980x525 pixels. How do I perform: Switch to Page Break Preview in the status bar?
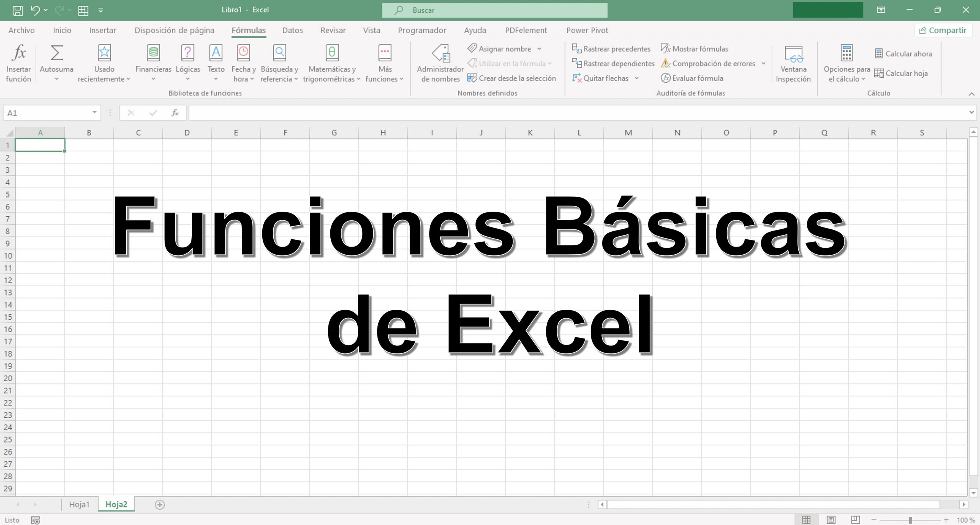pos(855,520)
